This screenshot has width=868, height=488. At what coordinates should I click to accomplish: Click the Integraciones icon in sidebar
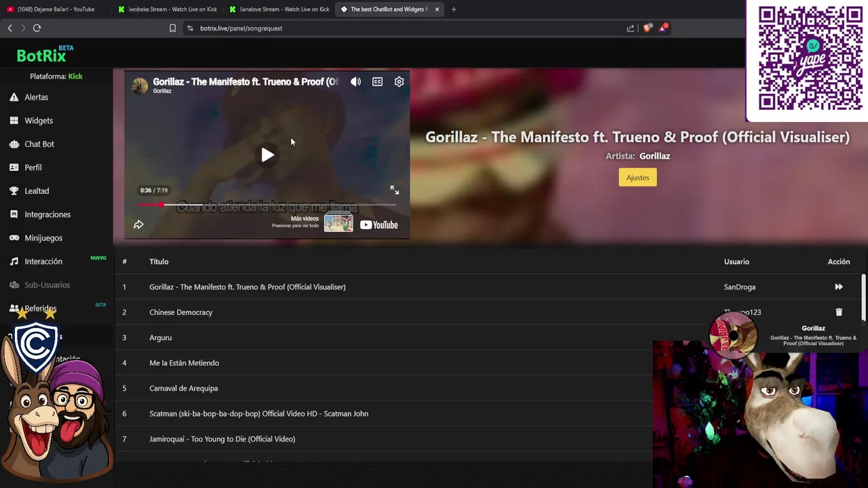coord(14,214)
